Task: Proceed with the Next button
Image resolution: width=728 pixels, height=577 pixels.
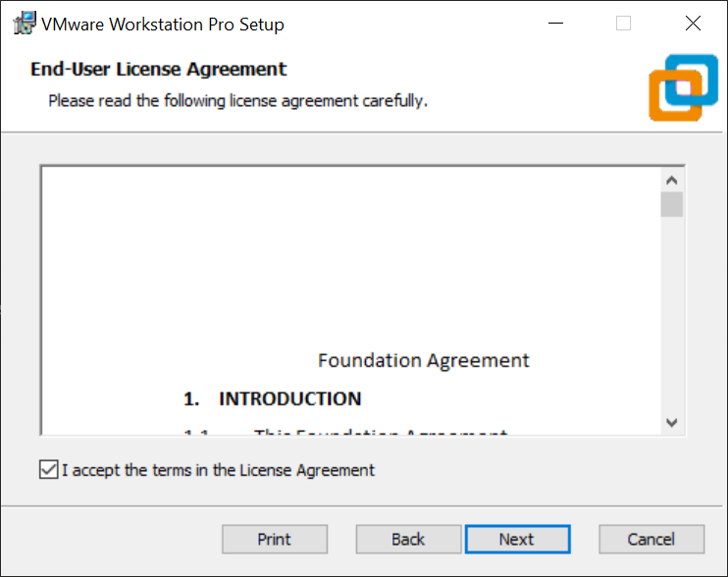Action: tap(518, 540)
